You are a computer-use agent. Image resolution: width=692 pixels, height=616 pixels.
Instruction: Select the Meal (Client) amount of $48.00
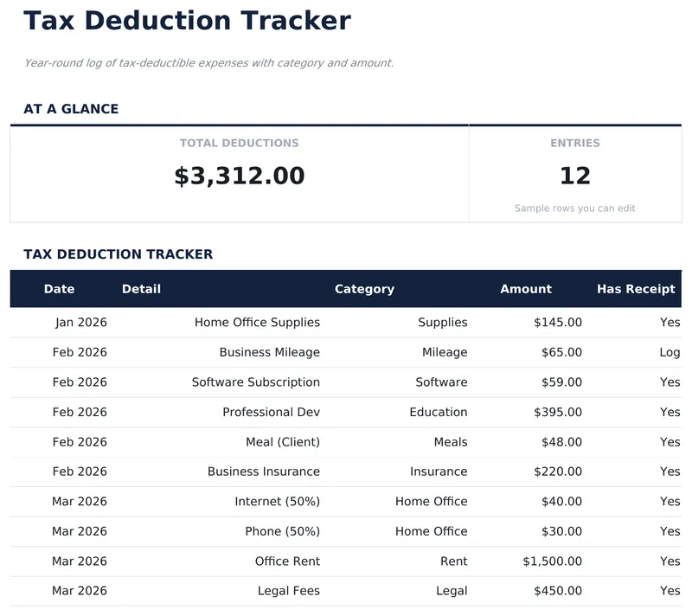click(x=562, y=441)
